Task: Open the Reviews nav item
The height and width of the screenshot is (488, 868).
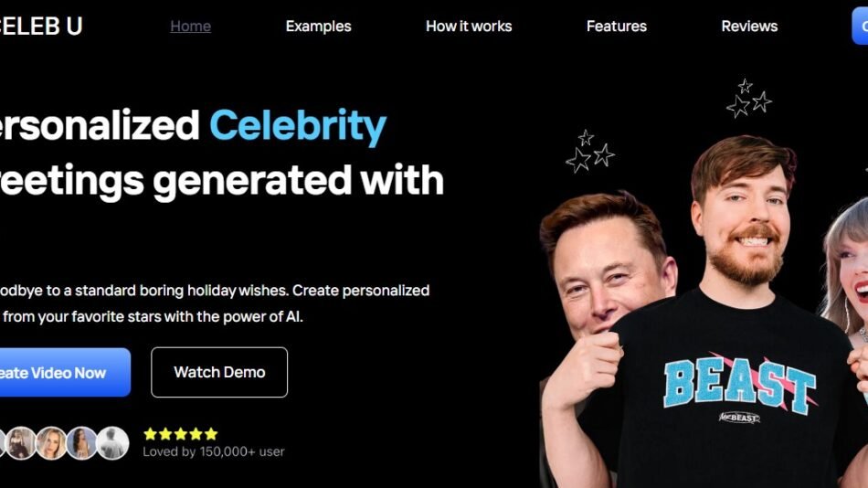Action: [x=749, y=26]
